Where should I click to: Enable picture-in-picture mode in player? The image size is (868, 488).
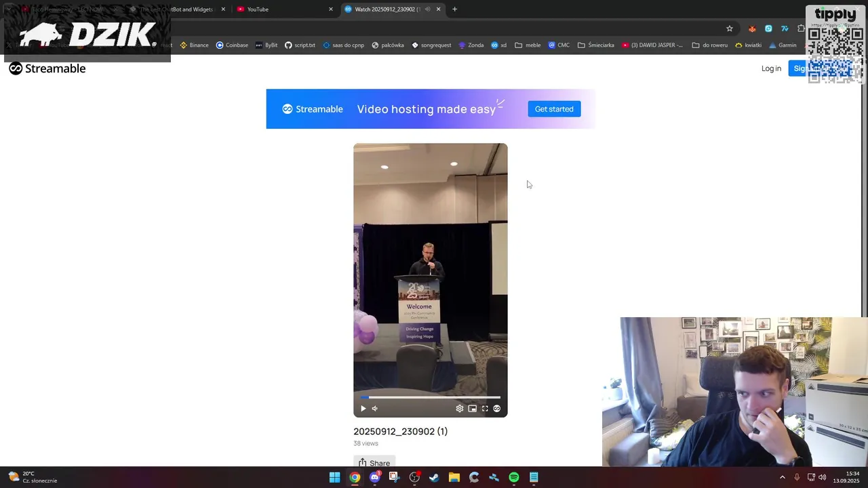point(472,409)
